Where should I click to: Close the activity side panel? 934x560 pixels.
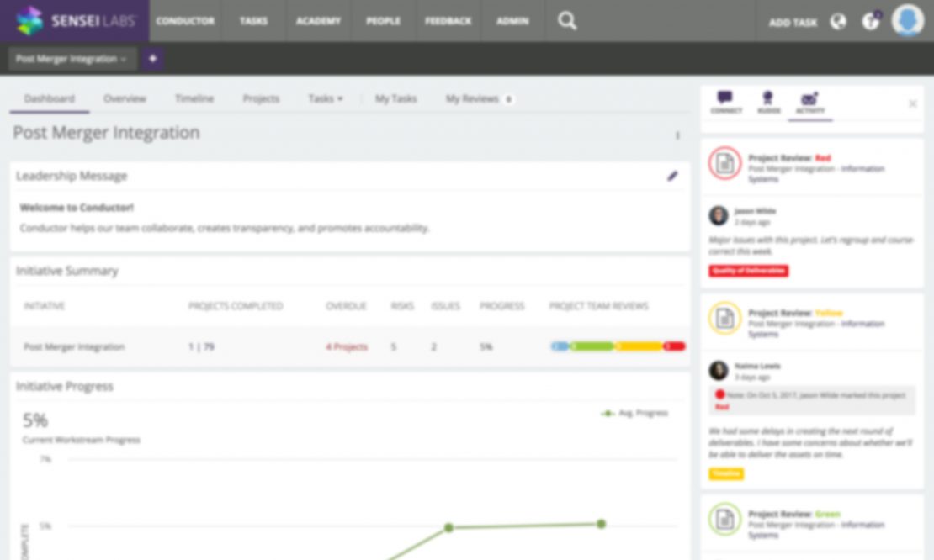click(x=913, y=104)
